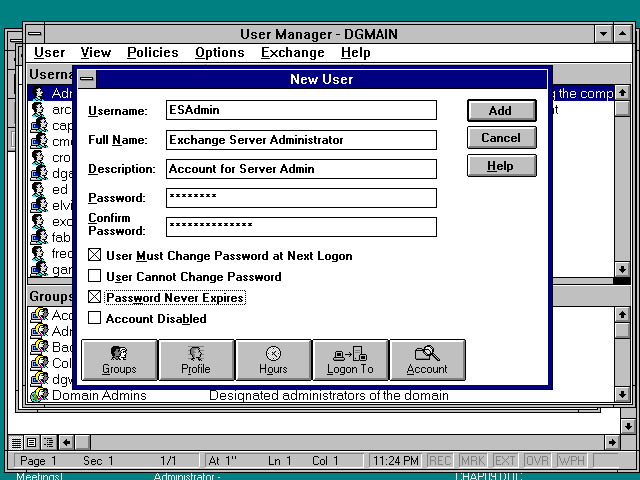The image size is (640, 480).
Task: Click the Cancel button
Action: (x=502, y=138)
